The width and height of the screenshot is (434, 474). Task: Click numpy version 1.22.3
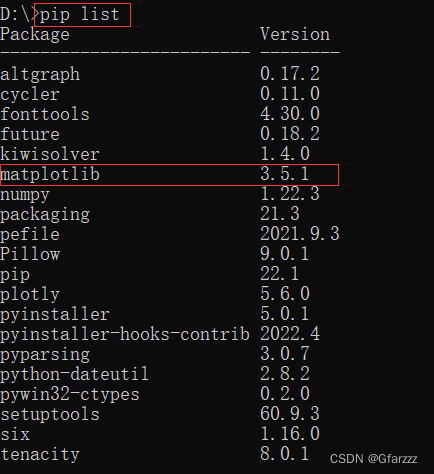click(290, 194)
